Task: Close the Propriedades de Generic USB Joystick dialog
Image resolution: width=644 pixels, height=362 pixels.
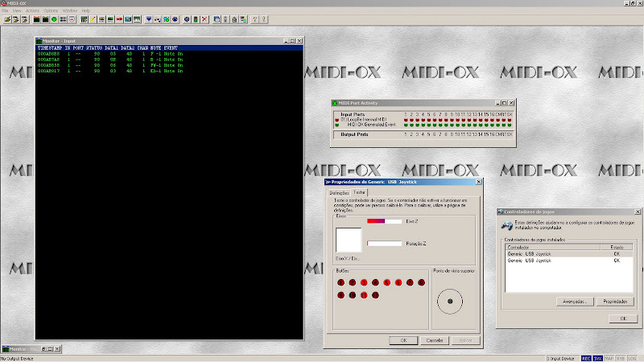Action: point(478,182)
